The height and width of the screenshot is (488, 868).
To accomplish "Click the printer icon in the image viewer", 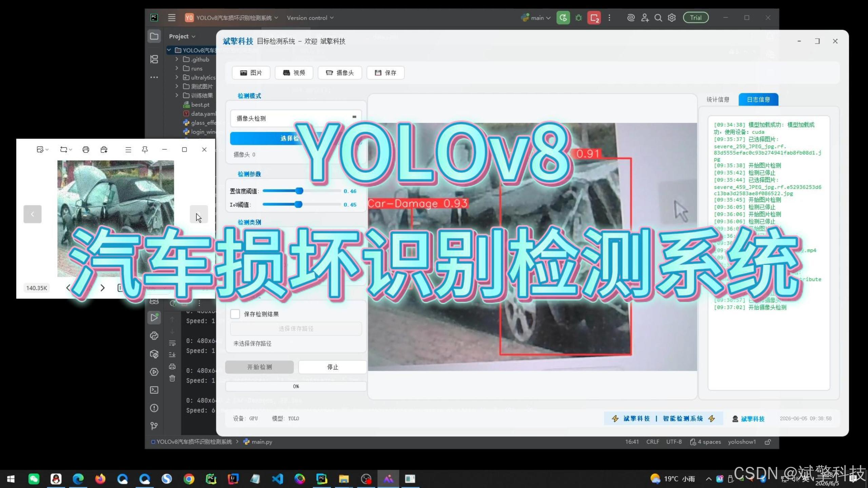I will 86,149.
